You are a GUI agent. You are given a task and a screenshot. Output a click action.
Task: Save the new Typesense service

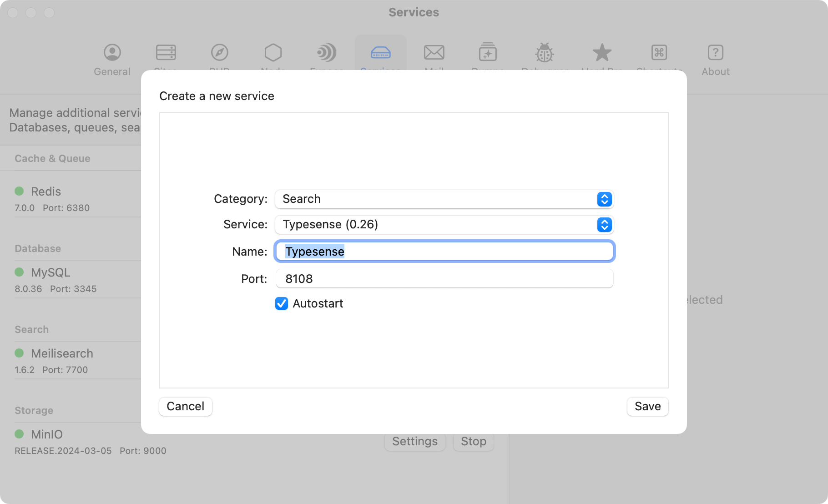coord(647,406)
